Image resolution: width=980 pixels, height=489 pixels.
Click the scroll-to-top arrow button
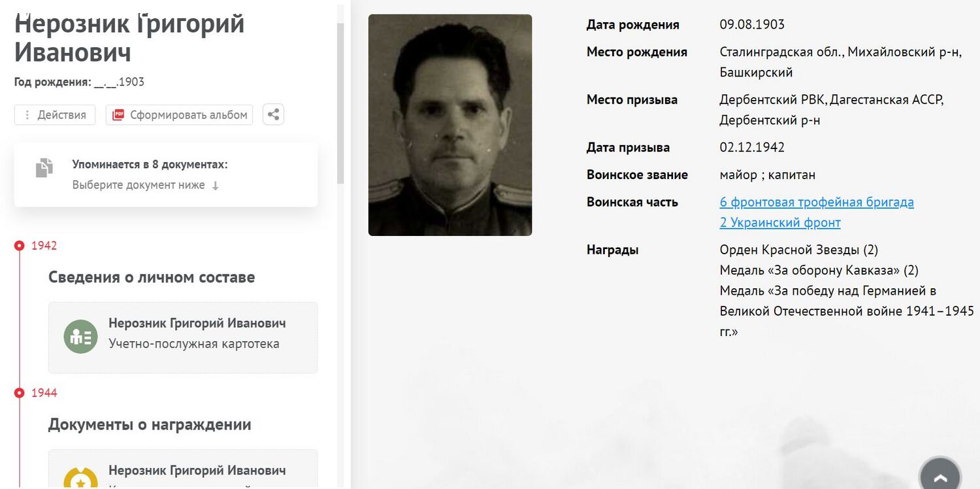(x=939, y=475)
